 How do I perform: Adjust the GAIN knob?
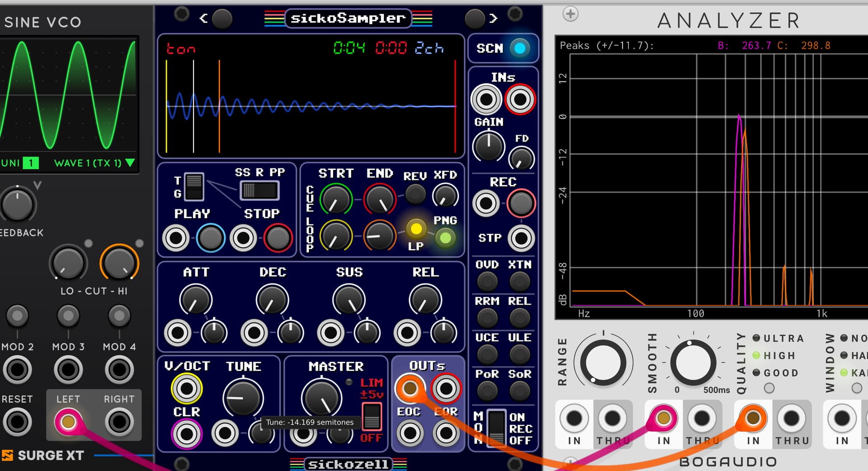(x=489, y=146)
